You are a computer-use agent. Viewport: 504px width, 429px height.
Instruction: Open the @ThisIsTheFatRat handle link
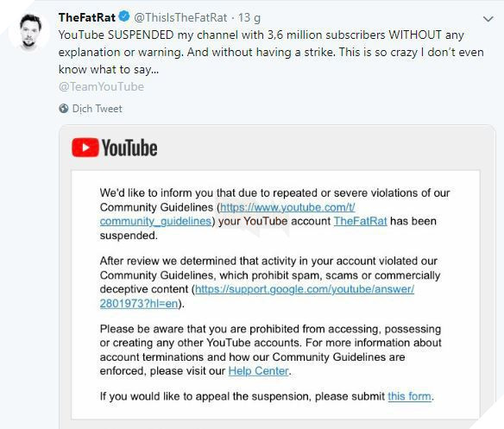click(x=180, y=17)
